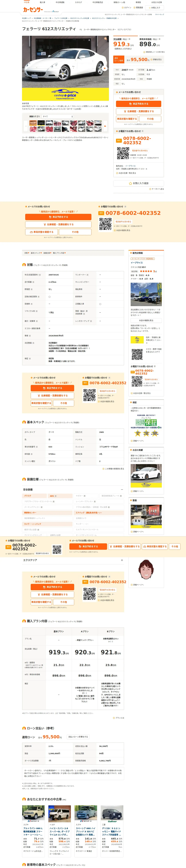Click プランとは link below plan table
The height and width of the screenshot is (868, 186).
coord(119,718)
